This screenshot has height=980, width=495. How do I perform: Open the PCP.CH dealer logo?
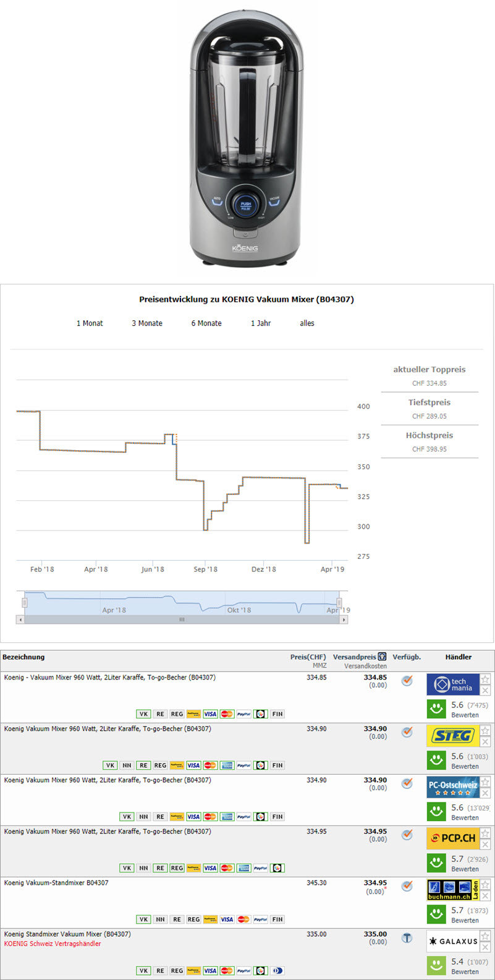(453, 838)
